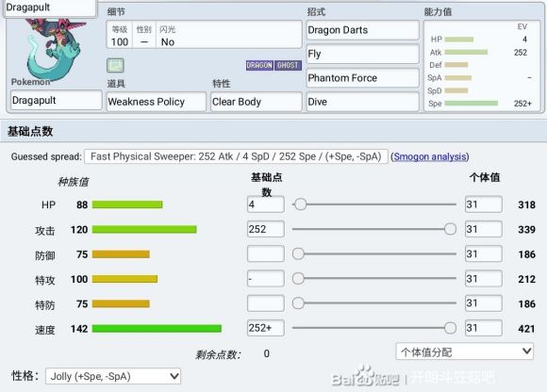The image size is (547, 392).
Task: Click the guessed spread Fast Physical Sweeper button
Action: coord(236,156)
